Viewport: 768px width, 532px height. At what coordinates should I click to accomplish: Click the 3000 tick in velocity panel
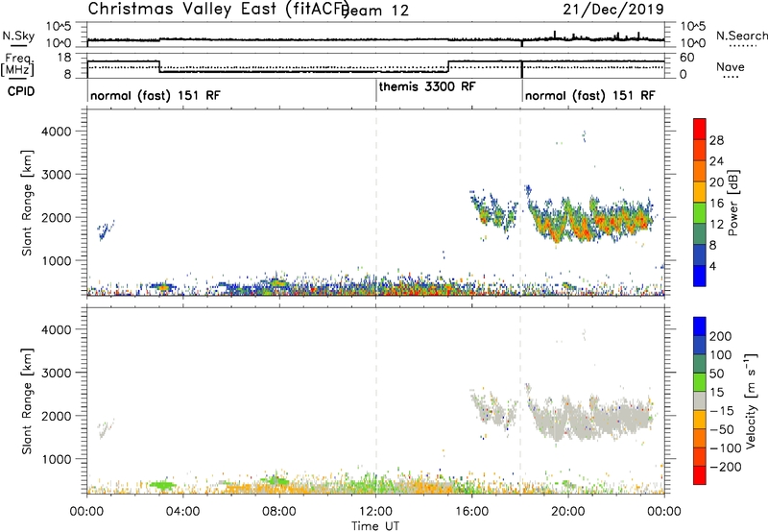tap(57, 373)
